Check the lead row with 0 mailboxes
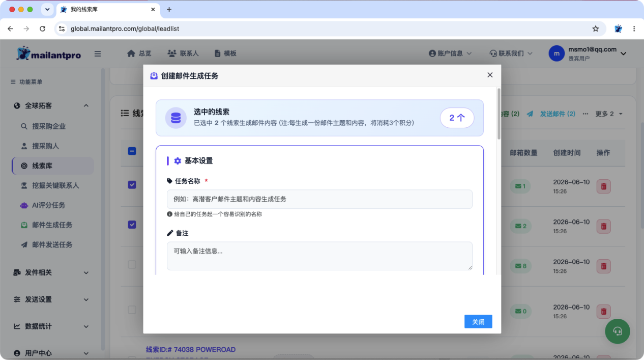Image resolution: width=644 pixels, height=360 pixels. click(x=132, y=310)
